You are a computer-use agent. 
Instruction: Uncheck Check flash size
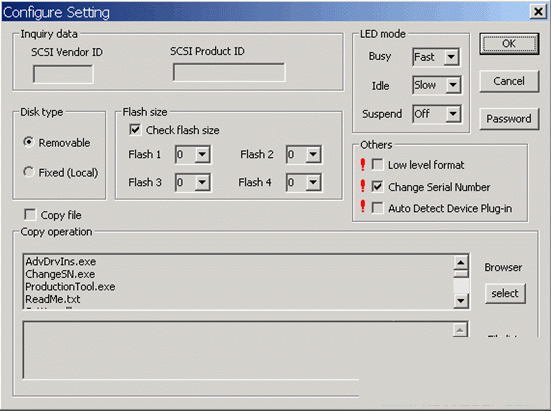tap(135, 130)
